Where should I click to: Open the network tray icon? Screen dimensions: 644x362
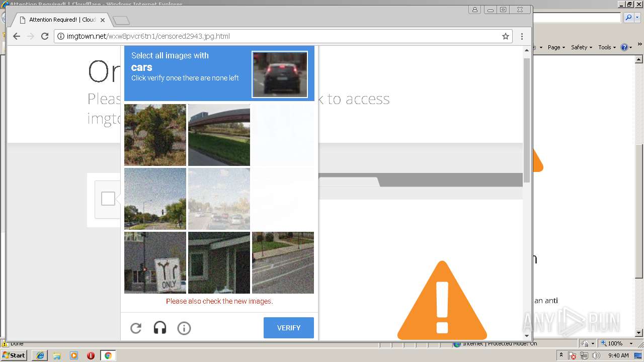(x=584, y=356)
